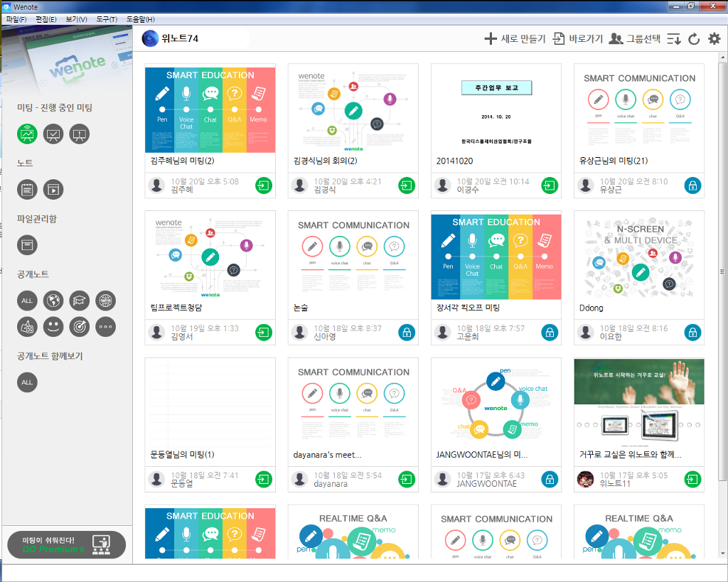
Task: Open JANGWOONTAE meeting circular diagram thumbnail
Action: coord(496,404)
